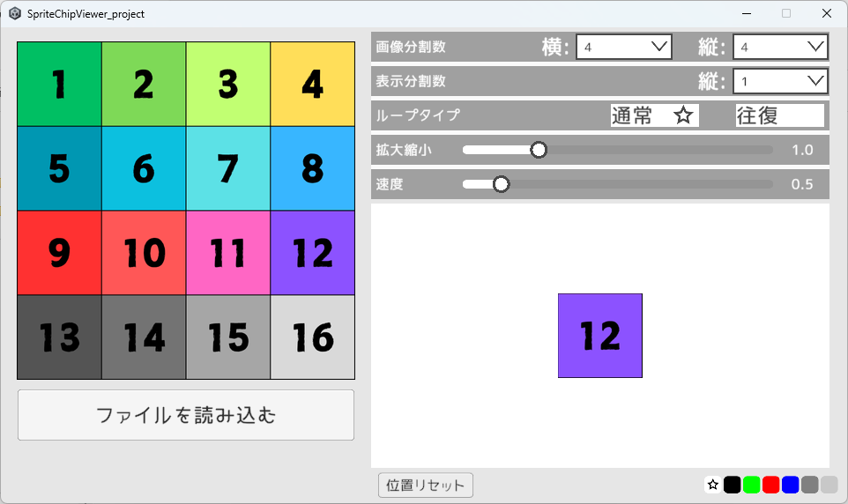Click the purple 12 preview sprite
Image resolution: width=848 pixels, height=504 pixels.
(600, 336)
